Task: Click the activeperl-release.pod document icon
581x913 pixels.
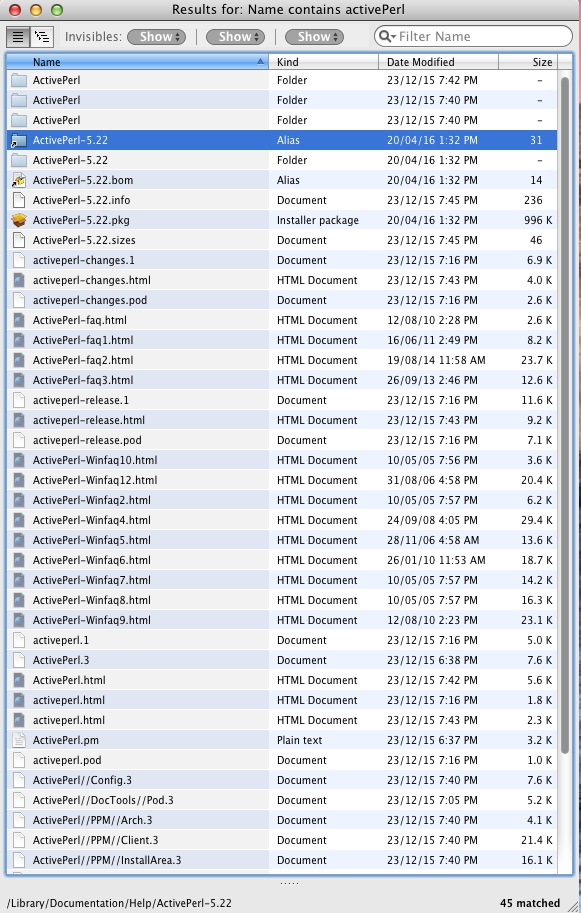Action: coord(19,440)
